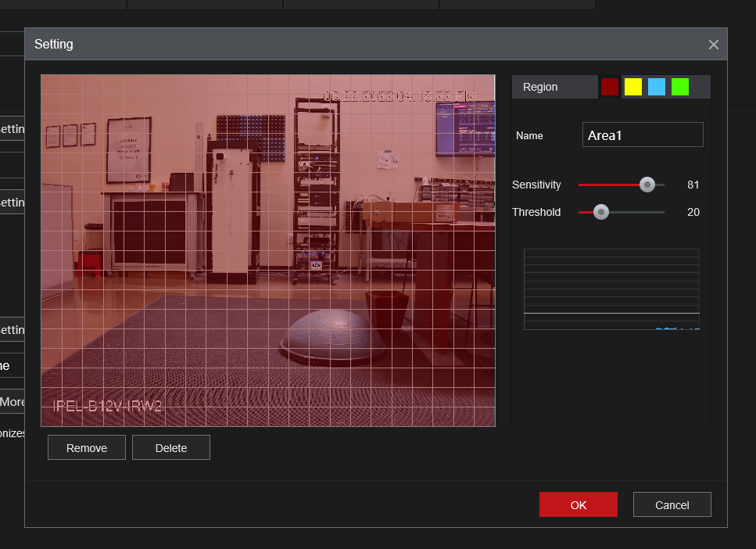Click the motion level graph
The height and width of the screenshot is (549, 756).
click(611, 289)
